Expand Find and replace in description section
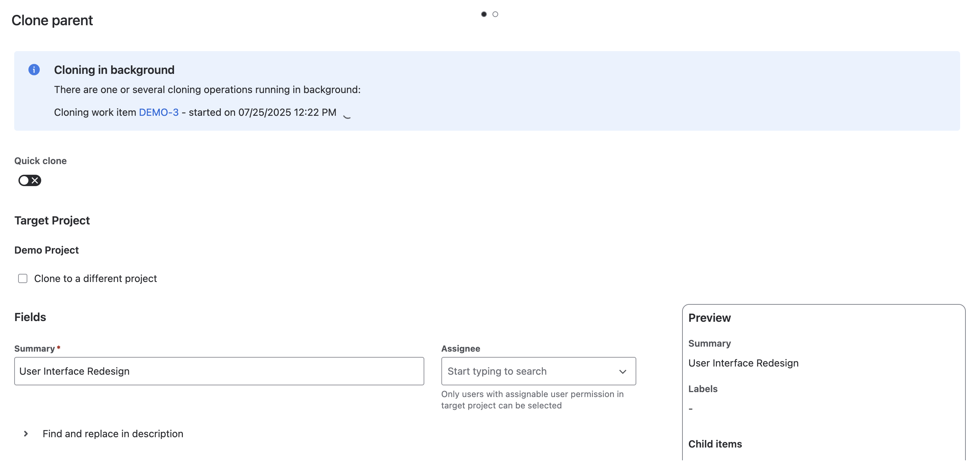 tap(113, 433)
